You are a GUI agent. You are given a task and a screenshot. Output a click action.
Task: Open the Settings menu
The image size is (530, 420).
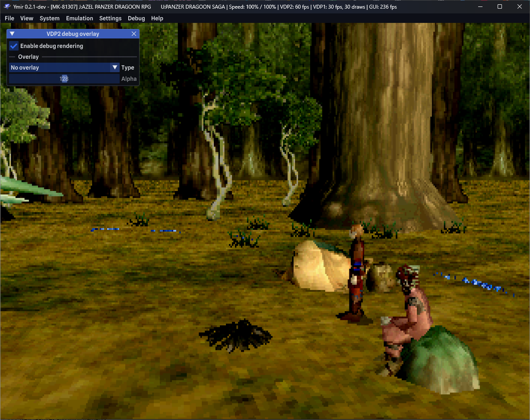click(110, 18)
